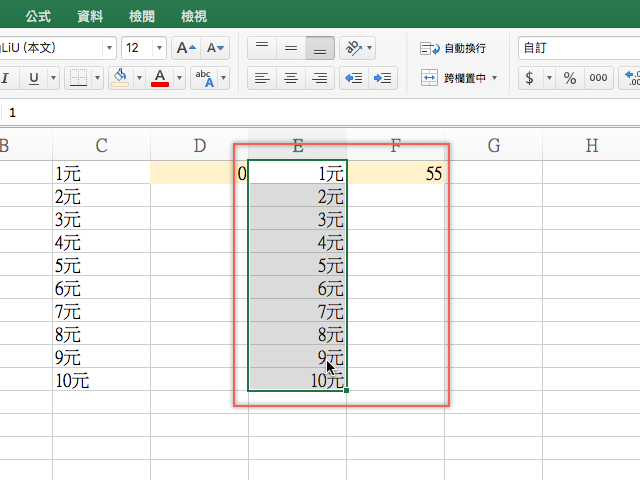Click 跨欄置中 merge and center
The width and height of the screenshot is (640, 480).
point(453,78)
